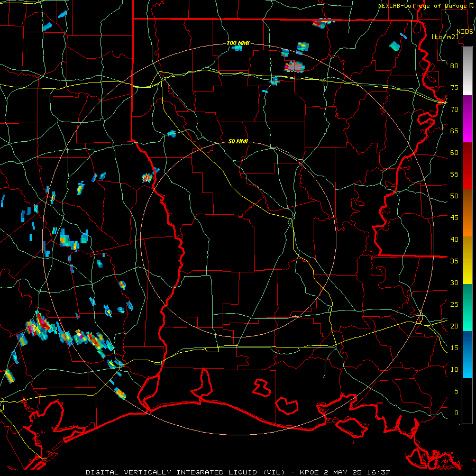
Task: Click the 50 NMI range ring label
Action: pyautogui.click(x=238, y=141)
